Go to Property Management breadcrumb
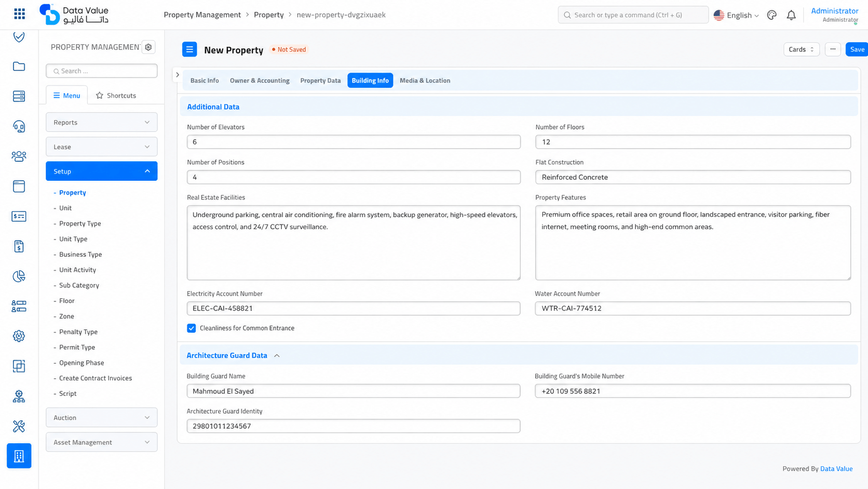This screenshot has height=489, width=868. (202, 15)
